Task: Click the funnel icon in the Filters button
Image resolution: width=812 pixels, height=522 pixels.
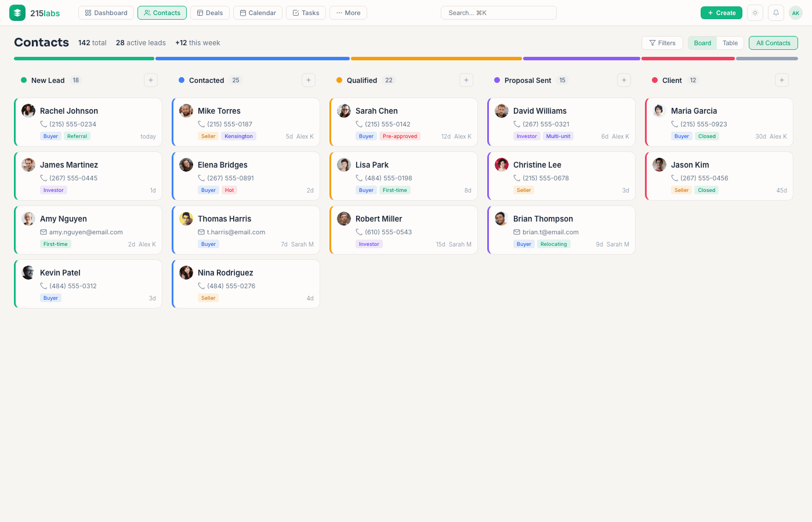Action: tap(652, 42)
